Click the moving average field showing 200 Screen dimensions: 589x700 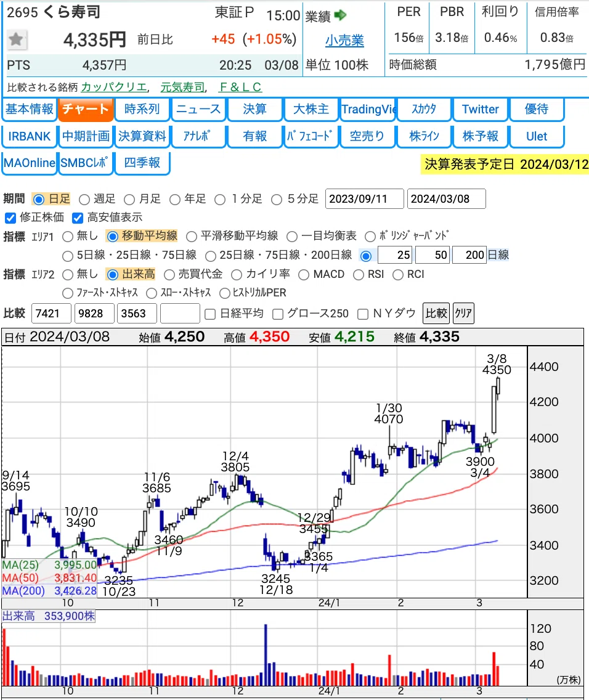(469, 255)
